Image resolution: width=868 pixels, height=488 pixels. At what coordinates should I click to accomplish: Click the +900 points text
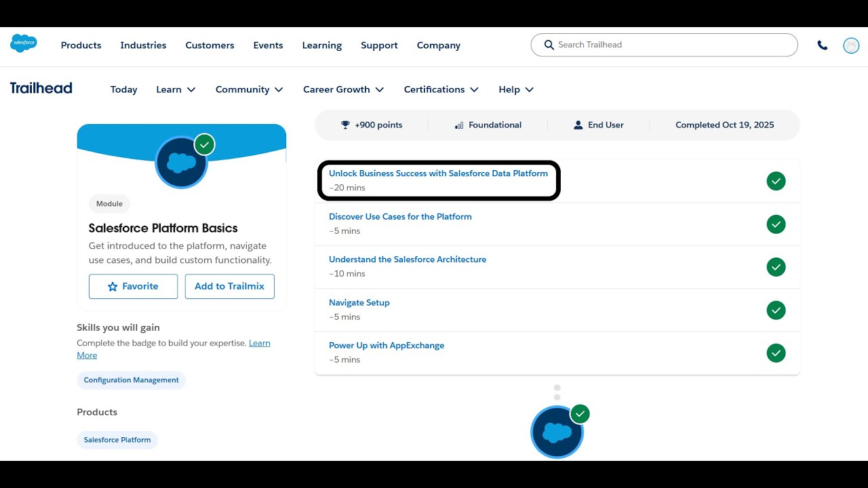point(378,125)
